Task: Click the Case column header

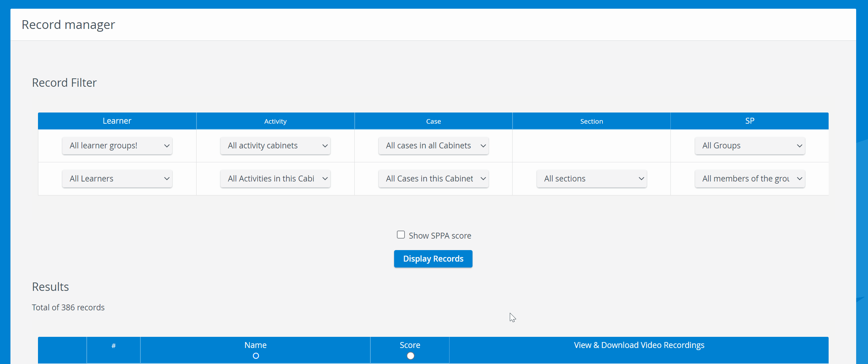Action: click(x=433, y=121)
